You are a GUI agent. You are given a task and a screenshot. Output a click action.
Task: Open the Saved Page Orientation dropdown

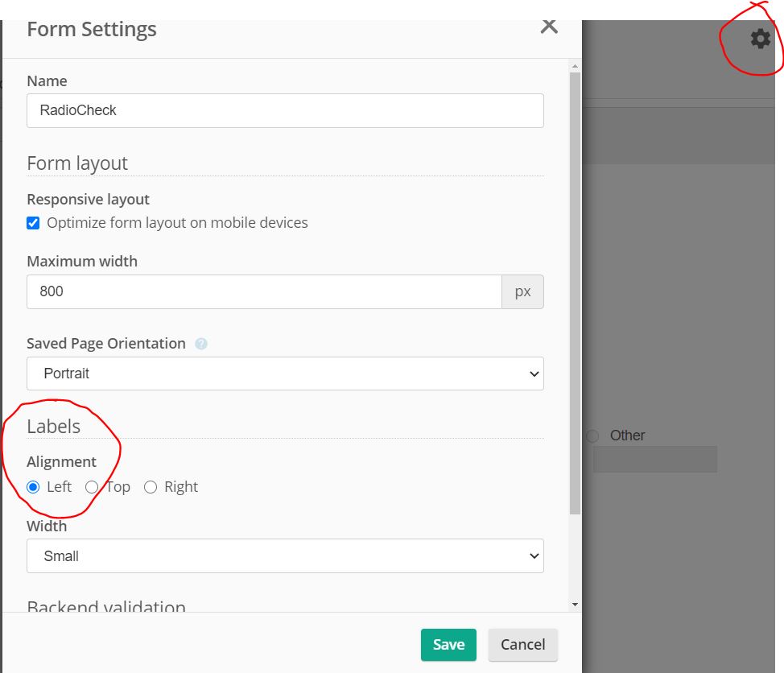[x=285, y=374]
